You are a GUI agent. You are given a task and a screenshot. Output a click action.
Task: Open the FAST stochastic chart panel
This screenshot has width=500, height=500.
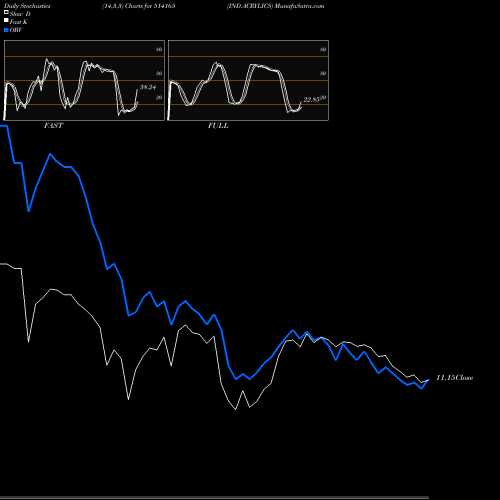[84, 80]
